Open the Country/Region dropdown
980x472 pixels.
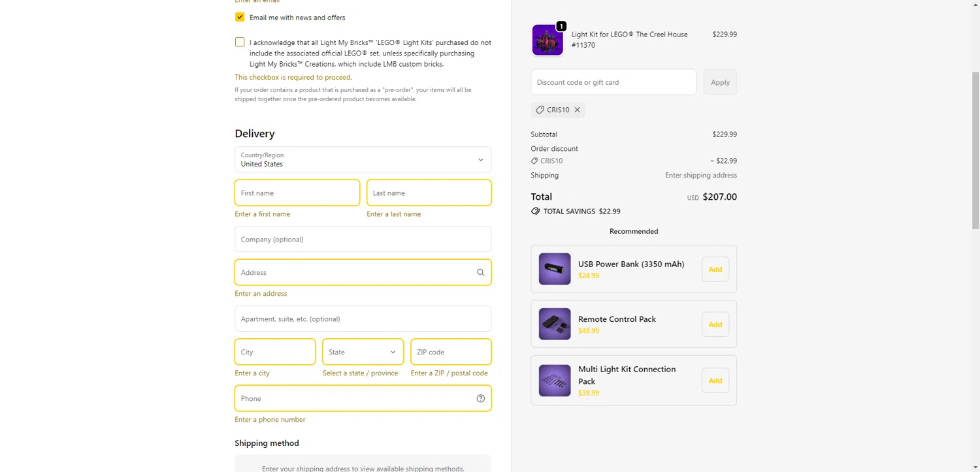pyautogui.click(x=363, y=160)
